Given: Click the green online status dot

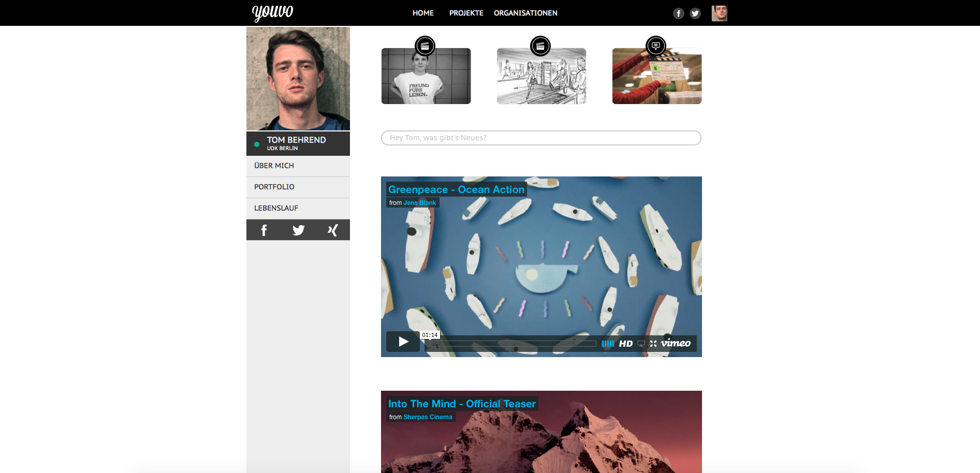Looking at the screenshot, I should click(x=257, y=144).
